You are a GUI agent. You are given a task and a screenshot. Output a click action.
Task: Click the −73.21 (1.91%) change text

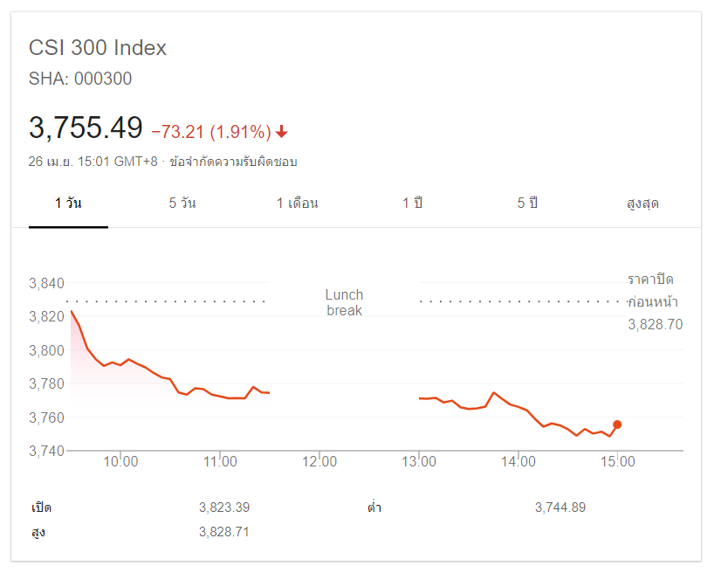click(210, 132)
